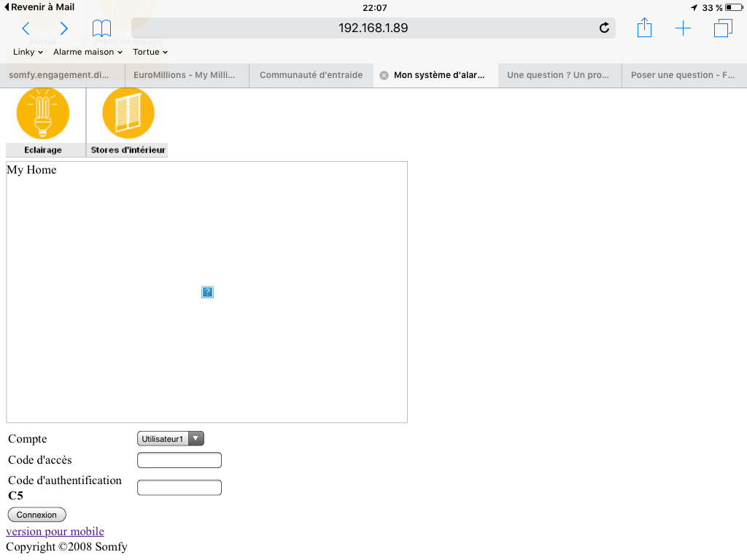This screenshot has height=560, width=747.
Task: Open the Compte Utilisateur1 dropdown
Action: pos(171,439)
